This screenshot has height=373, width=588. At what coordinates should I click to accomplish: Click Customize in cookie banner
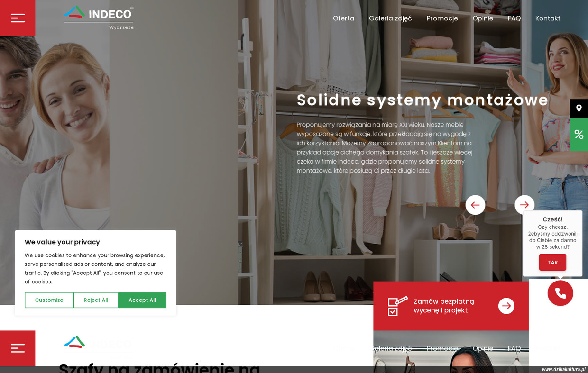[x=49, y=300]
